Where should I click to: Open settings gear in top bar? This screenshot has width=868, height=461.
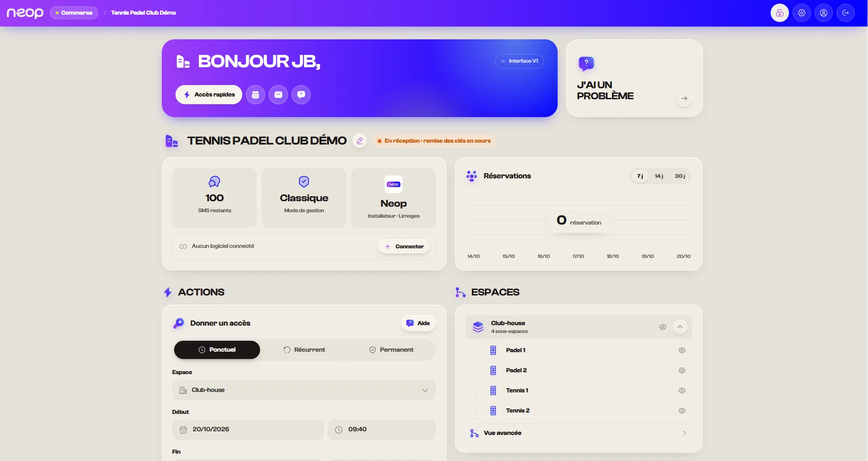802,13
